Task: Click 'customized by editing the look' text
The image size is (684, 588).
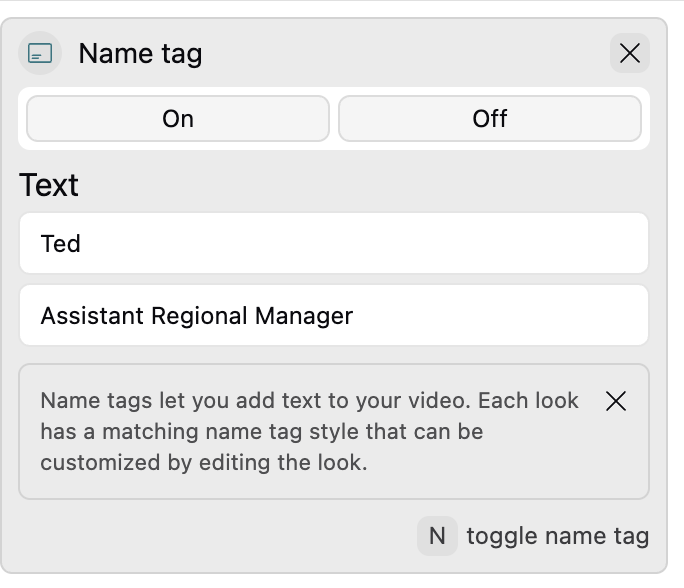Action: point(204,464)
